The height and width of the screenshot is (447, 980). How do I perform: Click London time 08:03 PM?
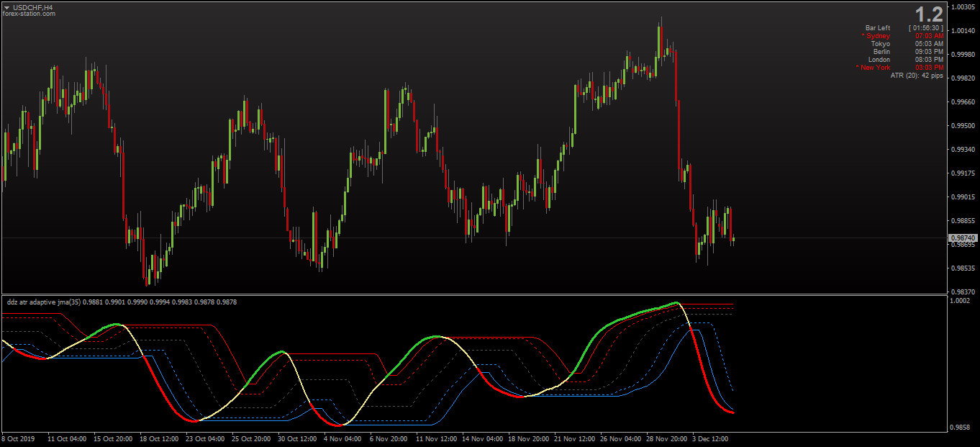929,60
